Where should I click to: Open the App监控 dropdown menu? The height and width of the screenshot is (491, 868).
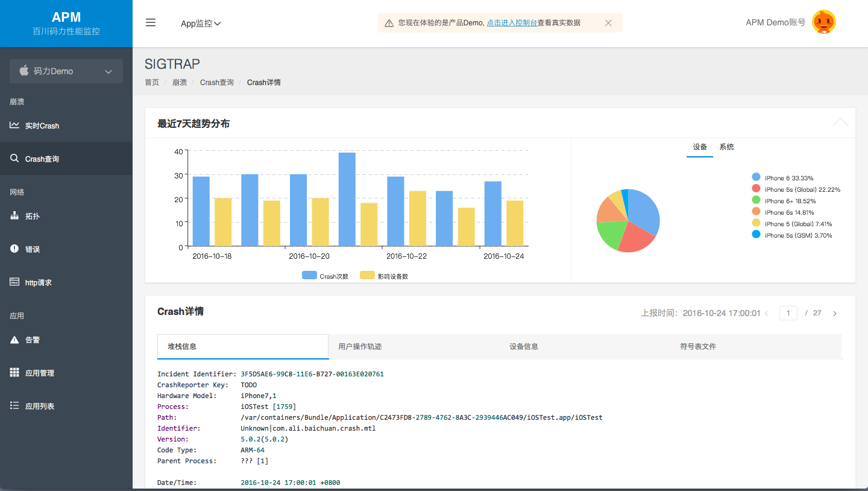click(201, 24)
